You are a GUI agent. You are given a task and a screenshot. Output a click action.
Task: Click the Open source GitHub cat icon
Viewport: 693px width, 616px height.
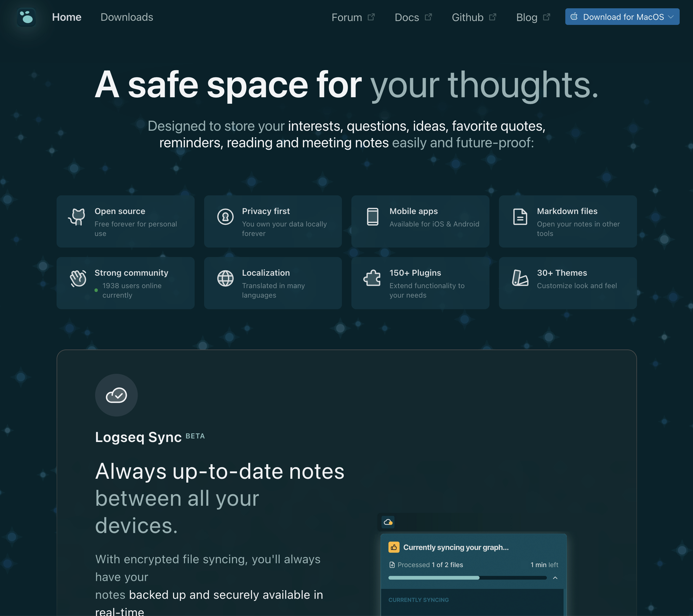point(77,217)
